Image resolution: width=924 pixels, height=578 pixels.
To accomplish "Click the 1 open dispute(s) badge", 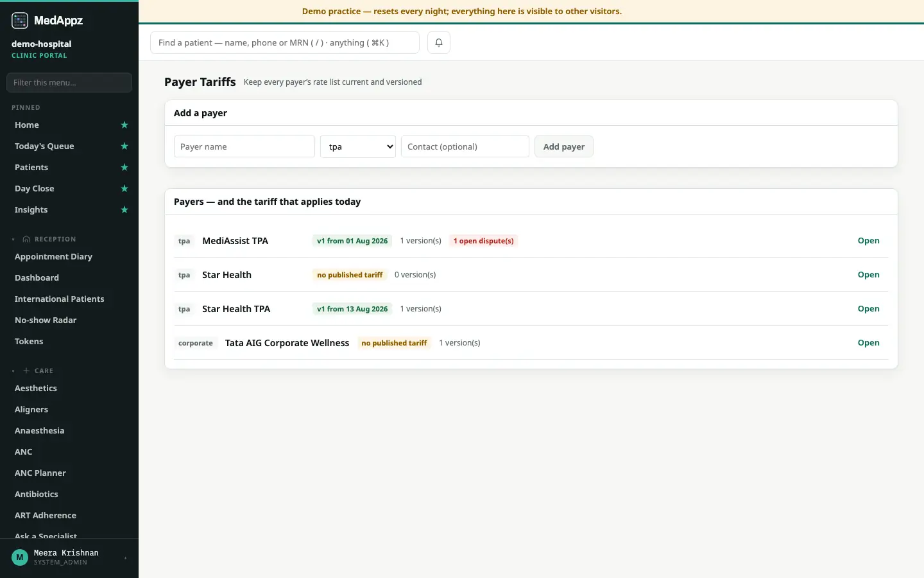I will coord(483,241).
